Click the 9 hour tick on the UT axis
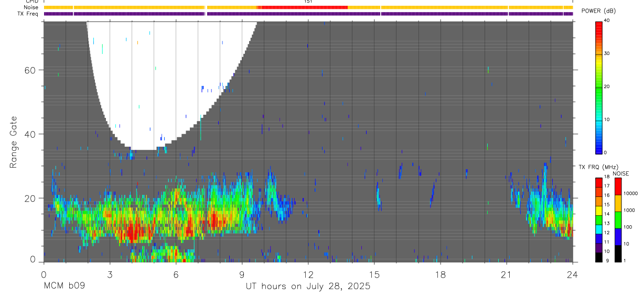The height and width of the screenshot is (297, 644). [x=242, y=273]
